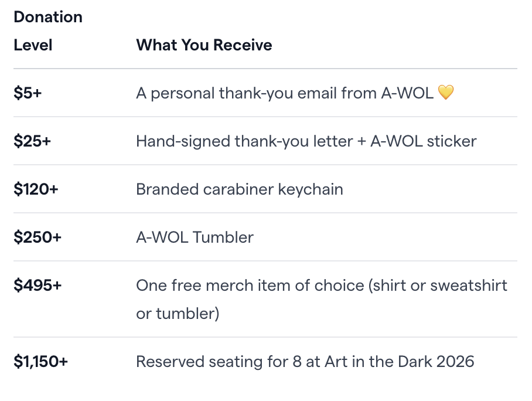Click the "or tumbler)" line
Screen dimensions: 532x401
(x=178, y=314)
